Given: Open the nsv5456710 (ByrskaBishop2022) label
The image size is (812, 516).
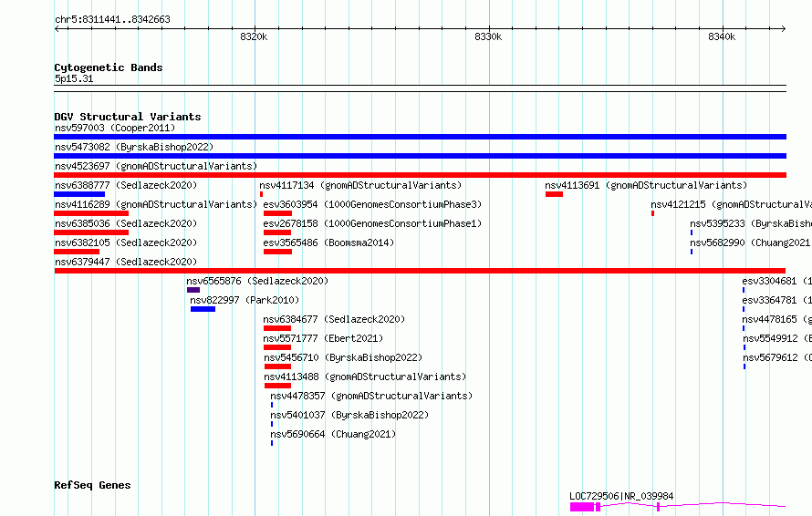Looking at the screenshot, I should (343, 357).
